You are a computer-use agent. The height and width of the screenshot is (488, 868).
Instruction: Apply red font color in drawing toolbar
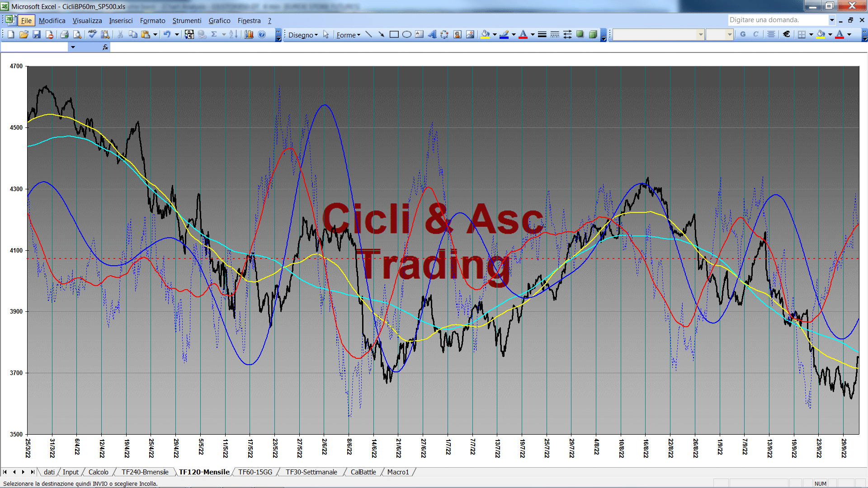click(x=523, y=35)
